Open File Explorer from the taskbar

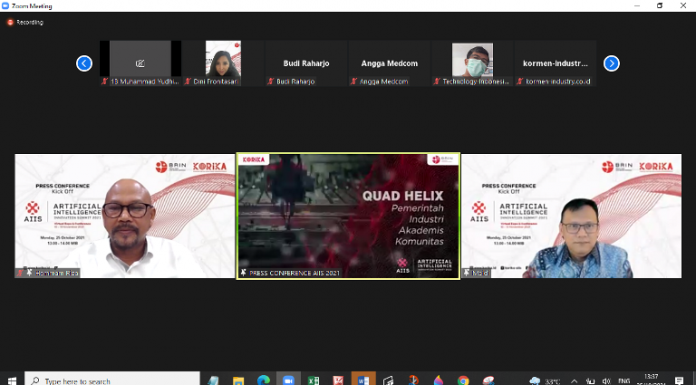point(238,380)
